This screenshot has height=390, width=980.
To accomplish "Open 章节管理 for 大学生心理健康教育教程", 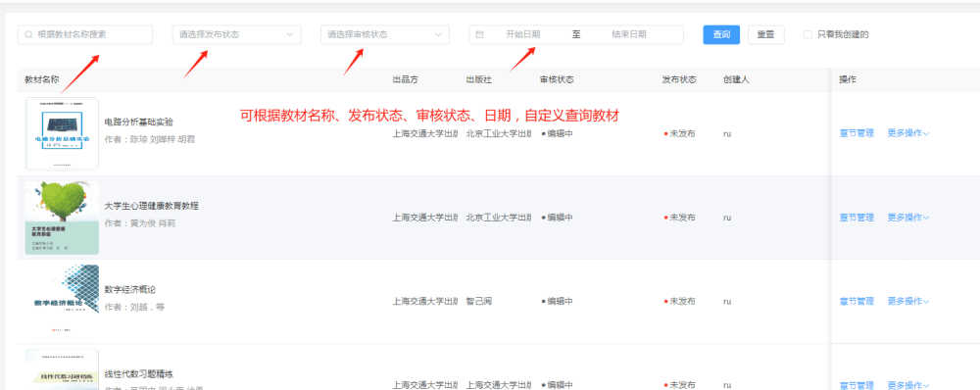I will 857,218.
